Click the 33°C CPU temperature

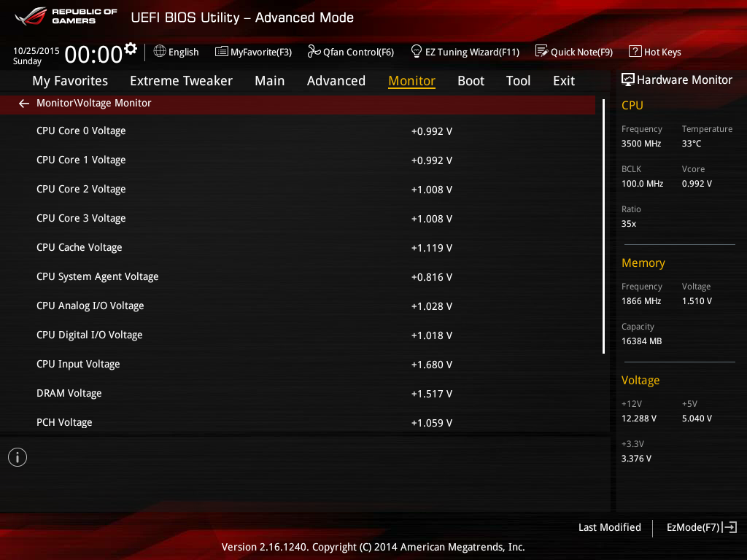coord(692,144)
